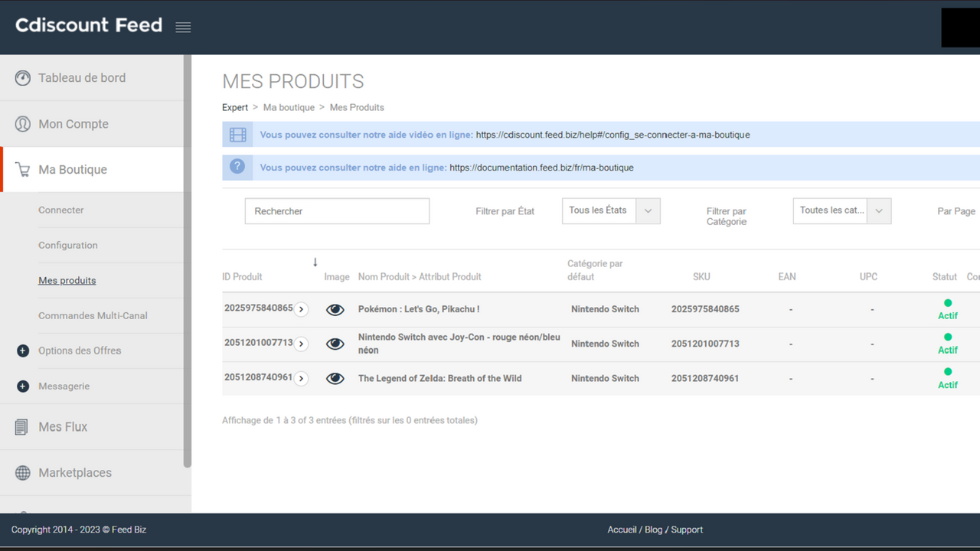Sort by Nom Produit > Attribut Produit header
This screenshot has width=980, height=551.
pyautogui.click(x=420, y=277)
